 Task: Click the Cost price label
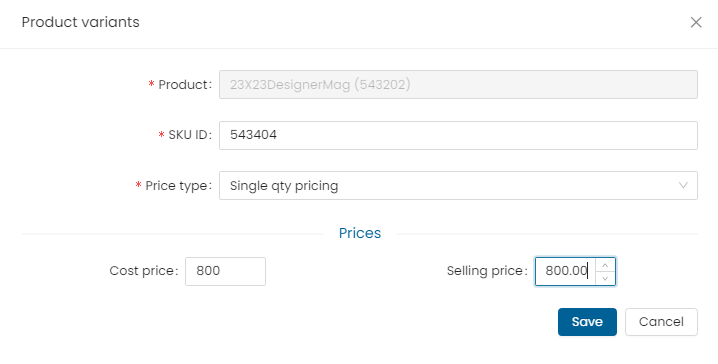point(144,271)
